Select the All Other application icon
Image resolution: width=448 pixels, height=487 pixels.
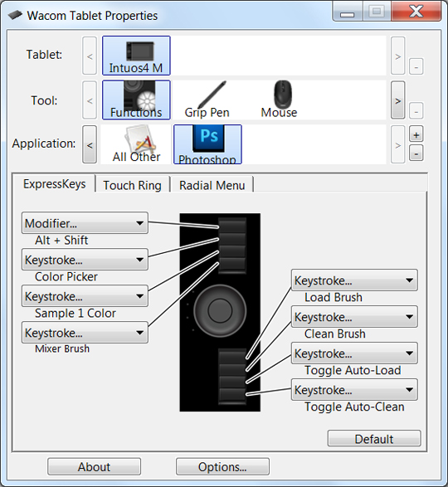(136, 144)
